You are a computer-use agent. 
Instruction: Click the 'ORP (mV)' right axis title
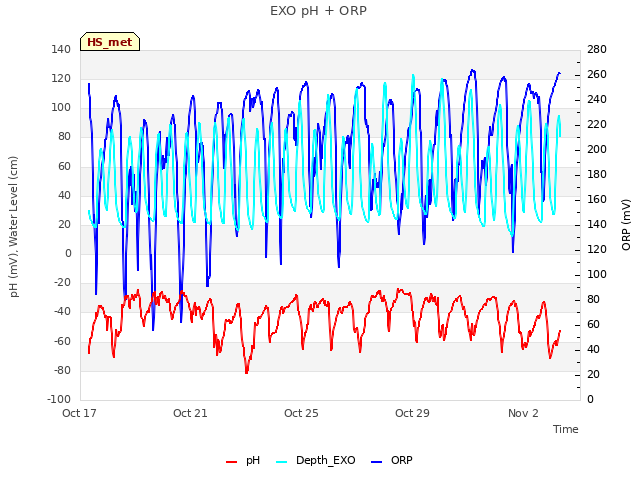pos(626,225)
